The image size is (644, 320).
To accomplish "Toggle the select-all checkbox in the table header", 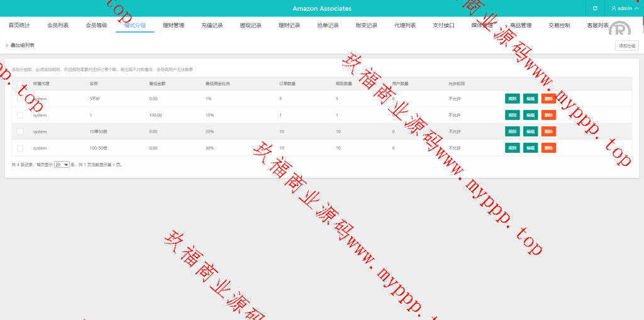I will click(20, 84).
